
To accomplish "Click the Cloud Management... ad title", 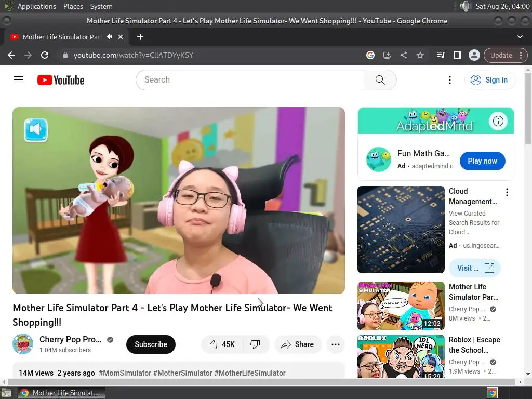I will (x=473, y=196).
